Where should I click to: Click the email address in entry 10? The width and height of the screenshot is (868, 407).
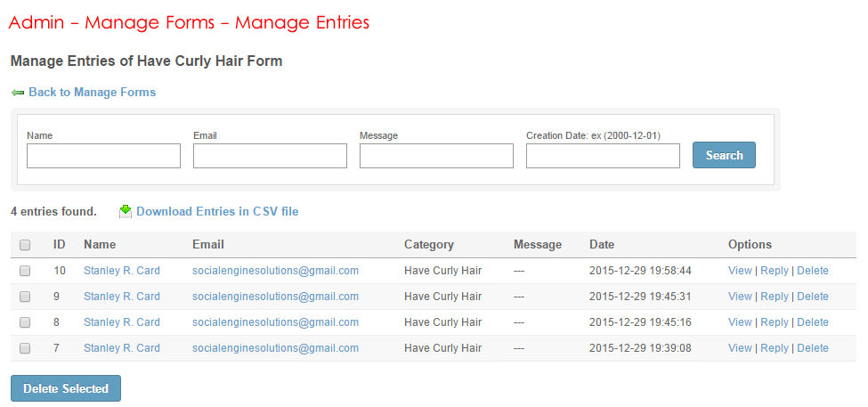pyautogui.click(x=275, y=271)
